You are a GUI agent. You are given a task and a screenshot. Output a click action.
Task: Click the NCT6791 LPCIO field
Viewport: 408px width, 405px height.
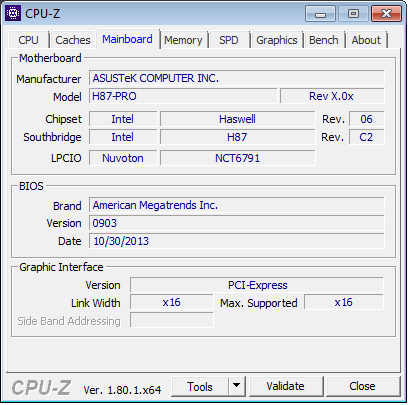pyautogui.click(x=237, y=158)
